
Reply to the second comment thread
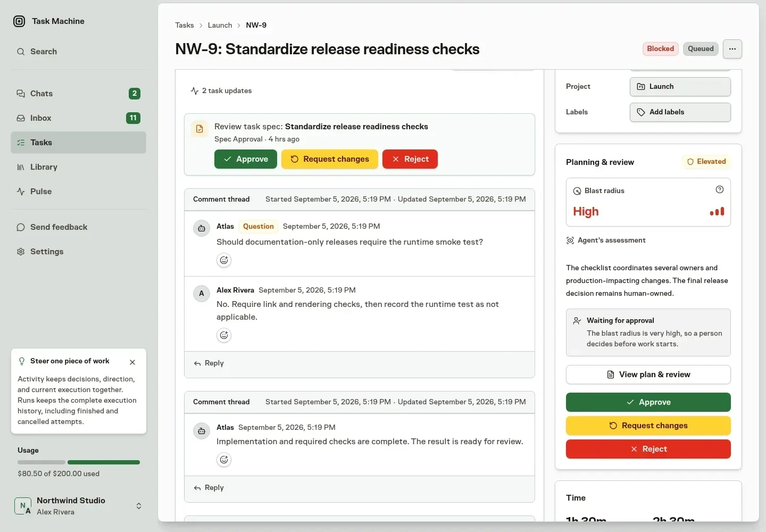coord(209,488)
